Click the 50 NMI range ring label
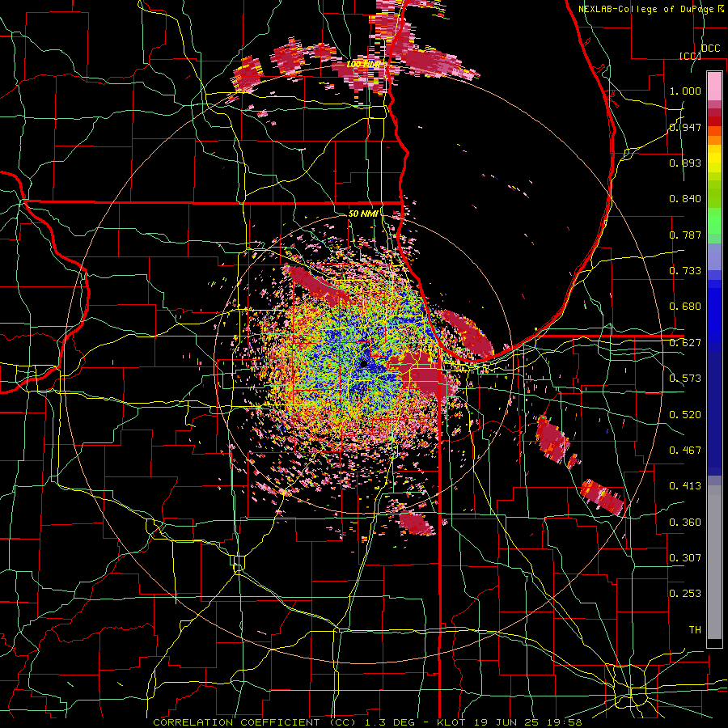728x728 pixels. click(363, 214)
